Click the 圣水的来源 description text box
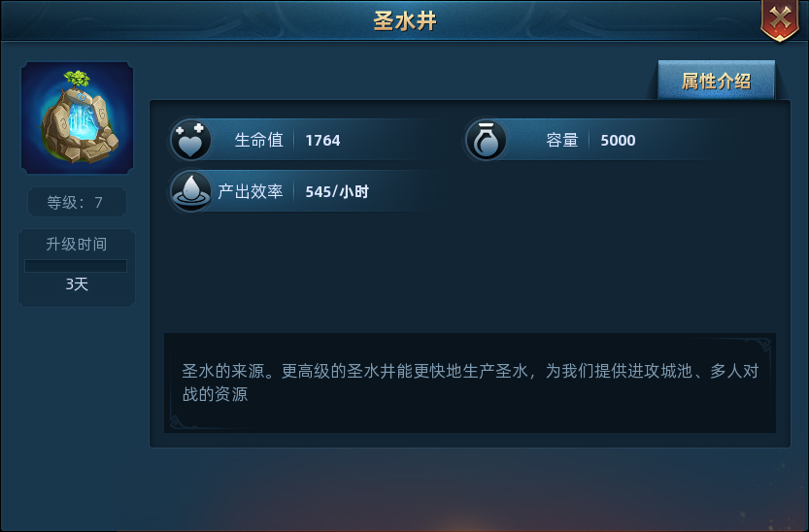 [470, 382]
